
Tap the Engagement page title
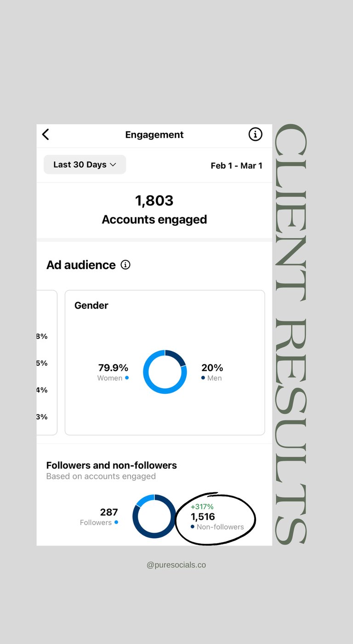coord(154,135)
